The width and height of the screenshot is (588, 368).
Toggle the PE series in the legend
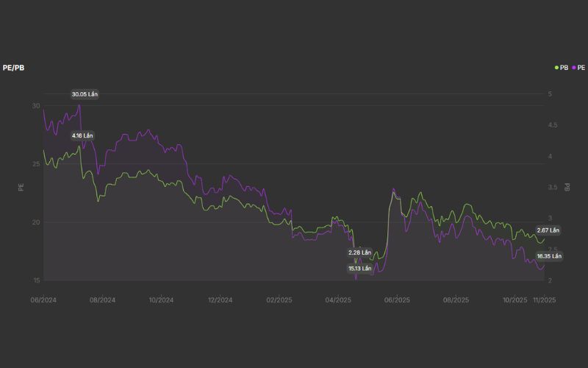[581, 67]
